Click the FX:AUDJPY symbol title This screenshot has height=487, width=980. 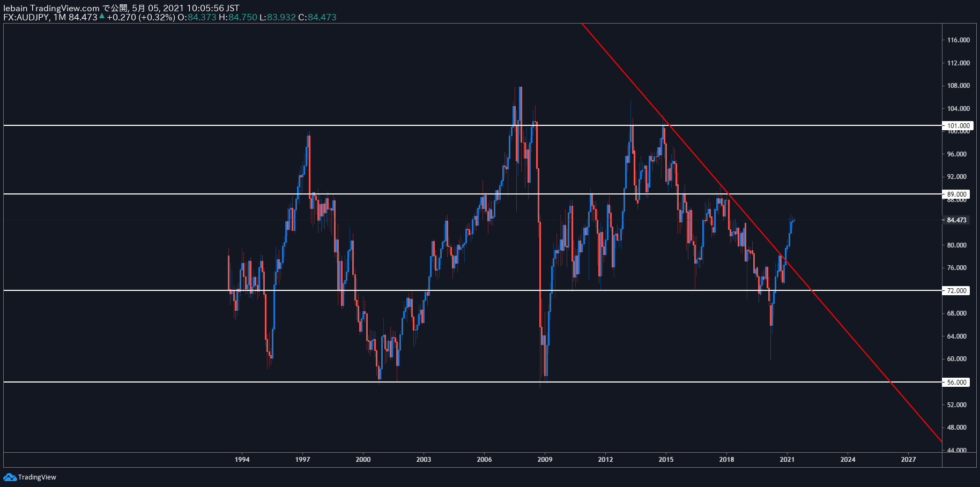[26, 17]
